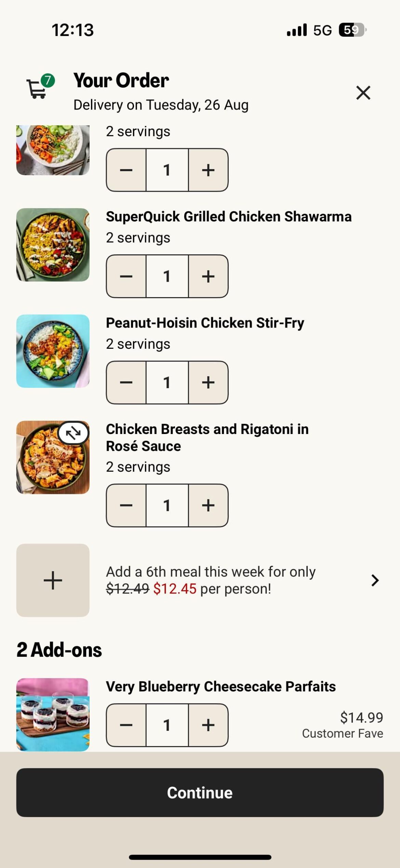Tap the swap icon on Chicken Rigatoni

point(74,433)
